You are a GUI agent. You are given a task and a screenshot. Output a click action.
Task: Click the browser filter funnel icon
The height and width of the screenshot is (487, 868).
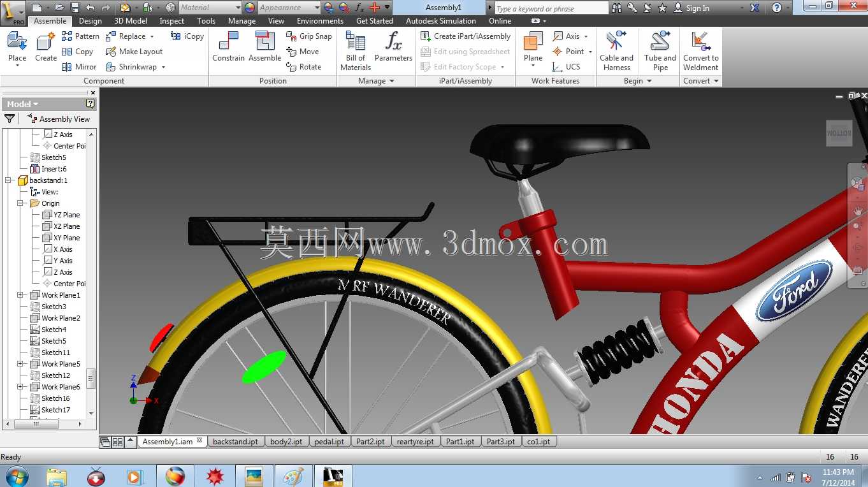pos(10,119)
